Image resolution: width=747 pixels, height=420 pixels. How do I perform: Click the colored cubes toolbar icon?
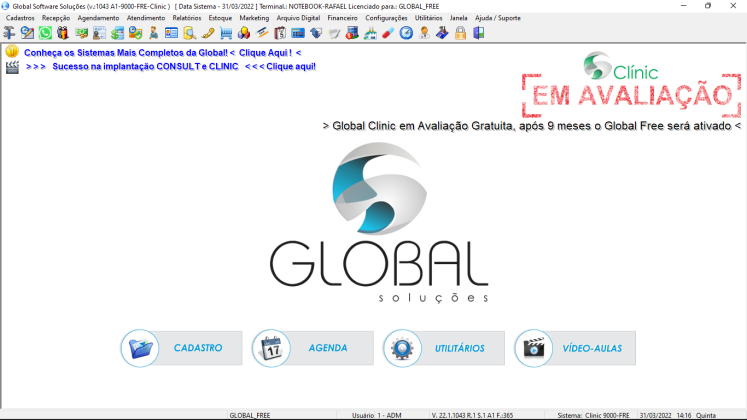click(243, 33)
